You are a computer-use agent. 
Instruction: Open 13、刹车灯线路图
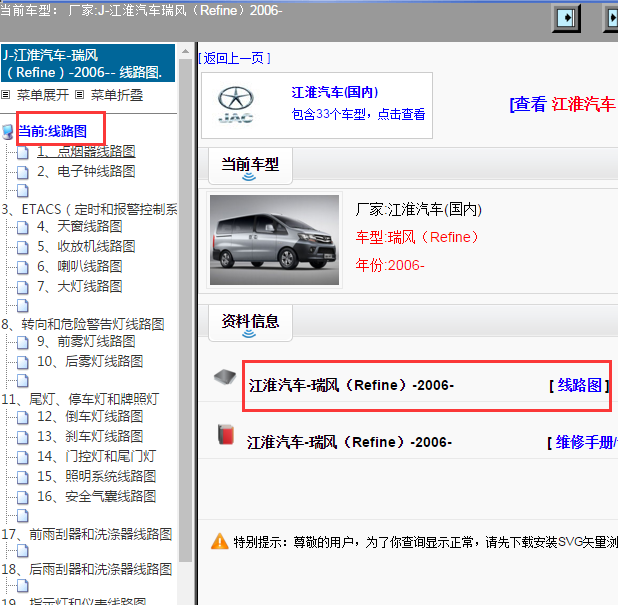pos(90,436)
